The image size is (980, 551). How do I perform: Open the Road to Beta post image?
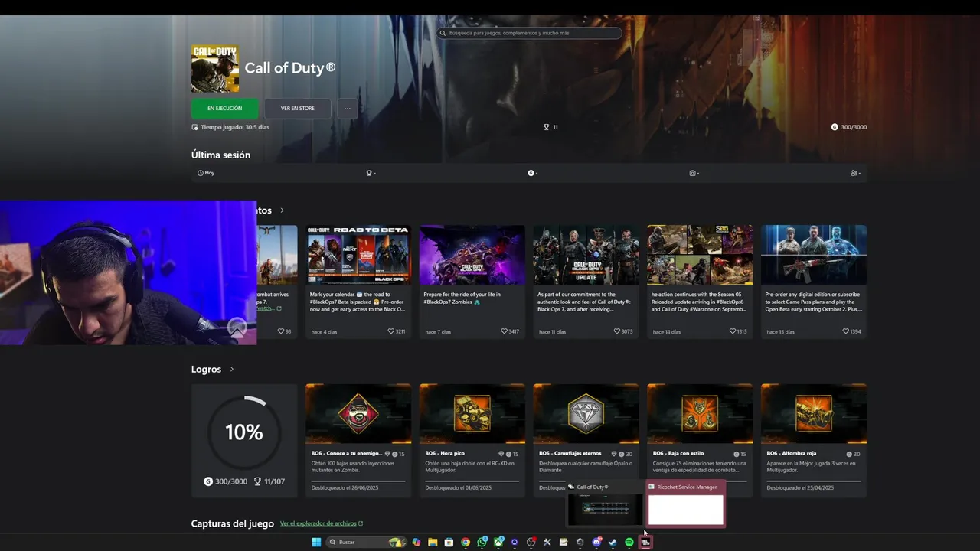[x=358, y=255]
